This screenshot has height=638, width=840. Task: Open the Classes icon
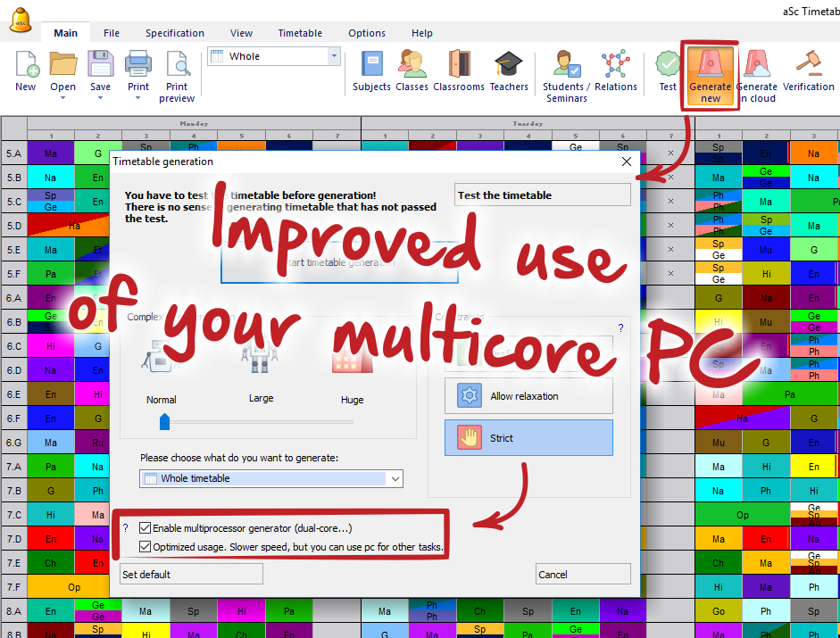[412, 65]
